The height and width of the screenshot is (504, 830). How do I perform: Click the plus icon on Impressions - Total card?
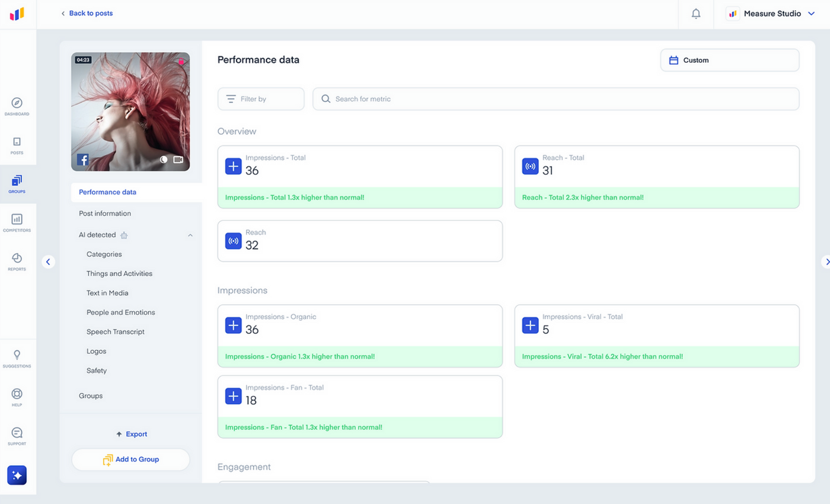(x=234, y=166)
